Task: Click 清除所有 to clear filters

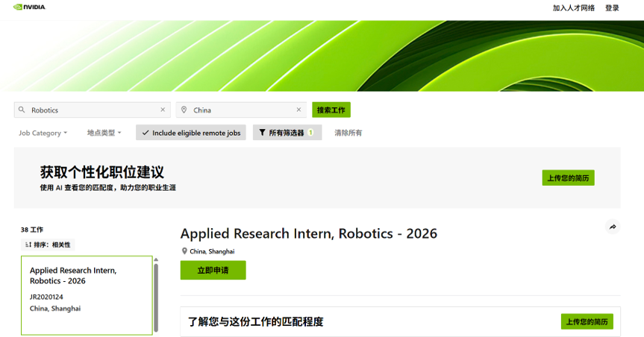Action: point(348,133)
